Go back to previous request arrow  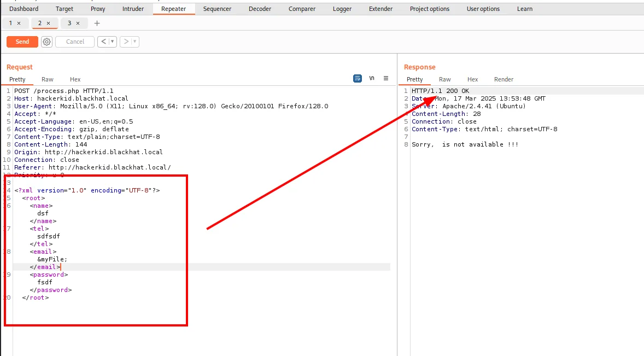[x=103, y=42]
